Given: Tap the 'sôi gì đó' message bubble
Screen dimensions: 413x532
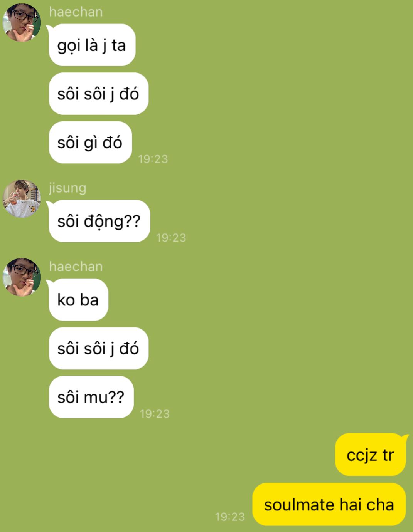Looking at the screenshot, I should pos(90,143).
